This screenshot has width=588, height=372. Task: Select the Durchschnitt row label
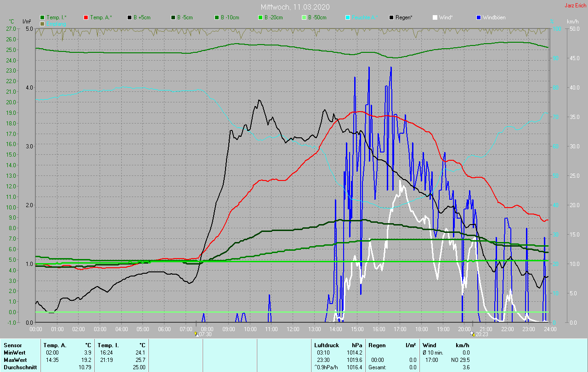19,367
